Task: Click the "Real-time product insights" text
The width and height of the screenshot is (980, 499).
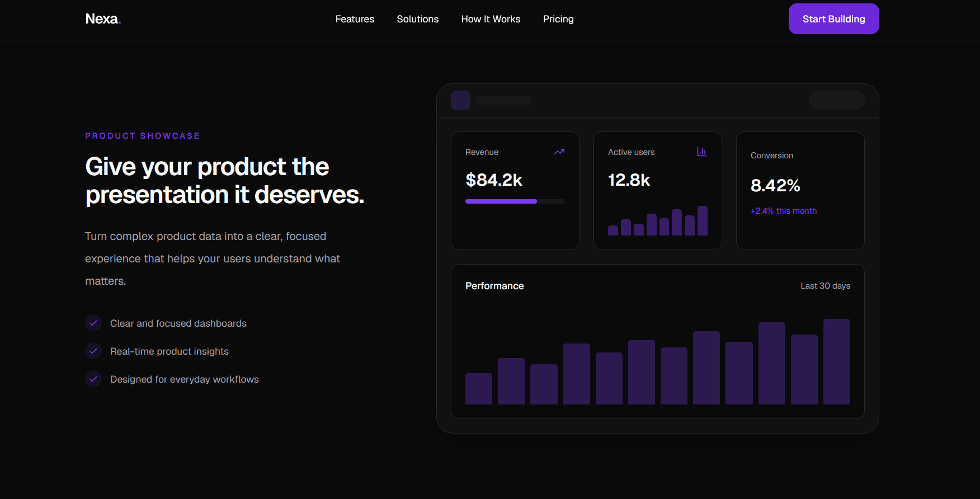Action: [169, 351]
